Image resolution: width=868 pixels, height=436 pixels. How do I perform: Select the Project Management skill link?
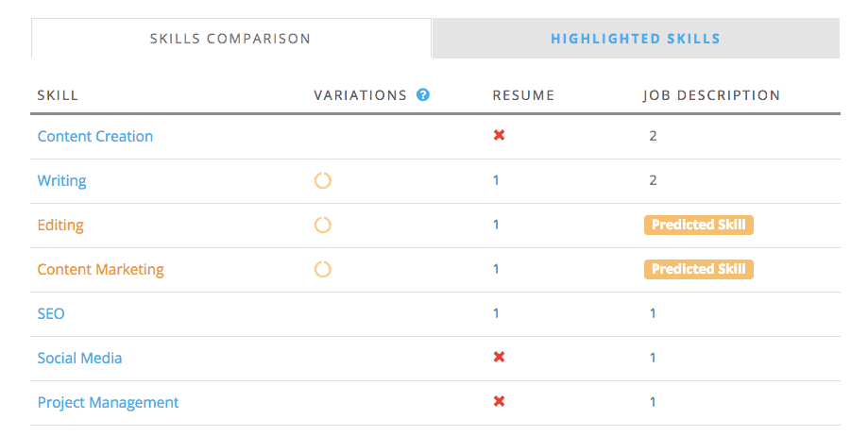[109, 402]
